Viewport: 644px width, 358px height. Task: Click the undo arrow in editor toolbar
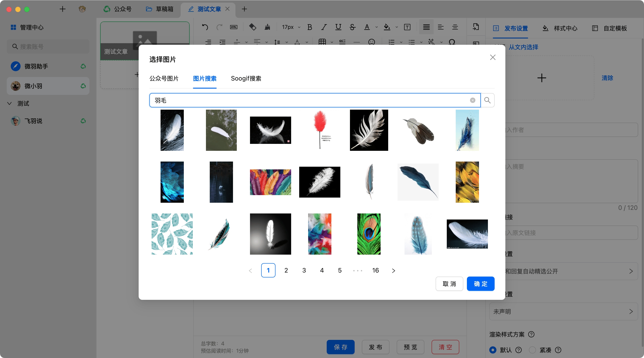(205, 27)
